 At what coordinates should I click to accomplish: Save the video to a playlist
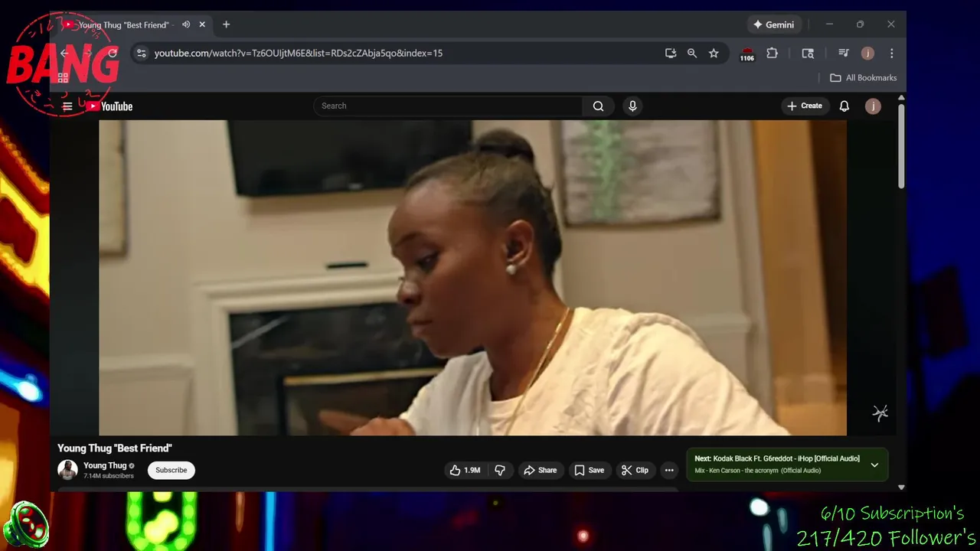tap(589, 470)
